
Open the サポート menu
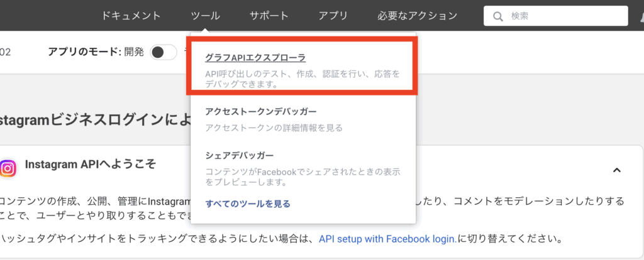point(269,16)
